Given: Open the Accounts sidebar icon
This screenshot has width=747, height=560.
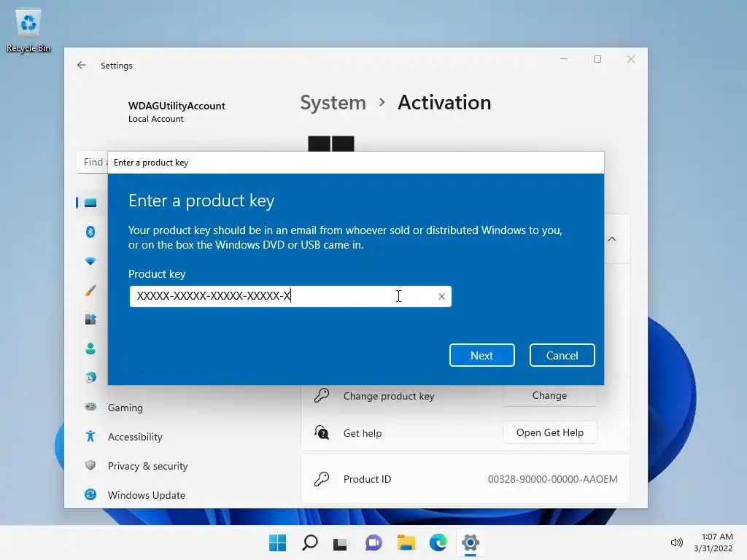Looking at the screenshot, I should coord(90,349).
